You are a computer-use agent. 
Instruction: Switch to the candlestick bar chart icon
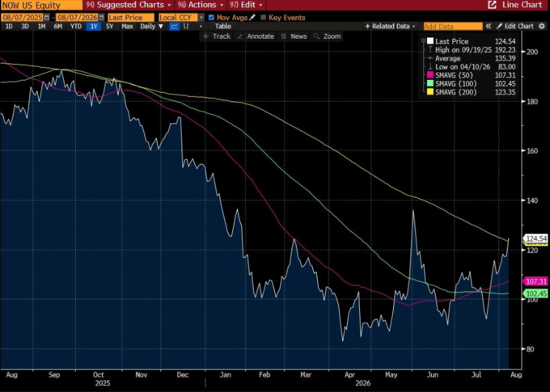pos(186,27)
